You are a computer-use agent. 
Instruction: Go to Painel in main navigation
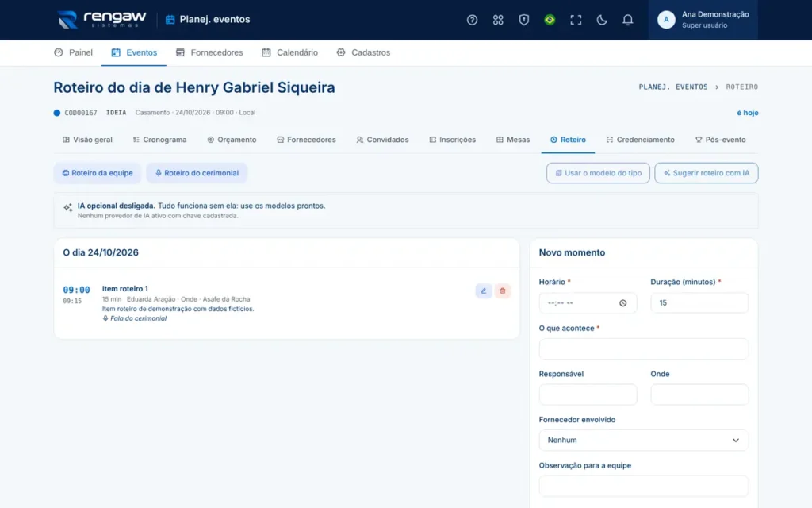pos(74,52)
